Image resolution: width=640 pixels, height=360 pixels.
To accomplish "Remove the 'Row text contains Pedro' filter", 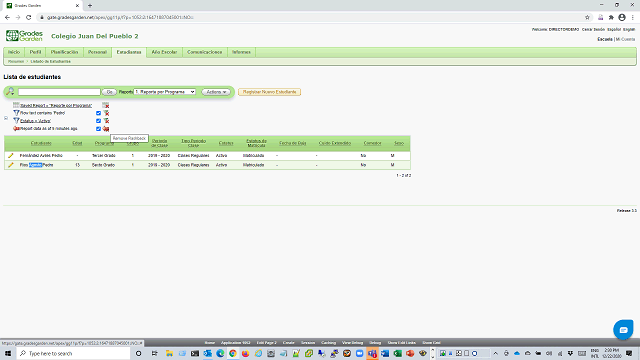I will click(106, 113).
